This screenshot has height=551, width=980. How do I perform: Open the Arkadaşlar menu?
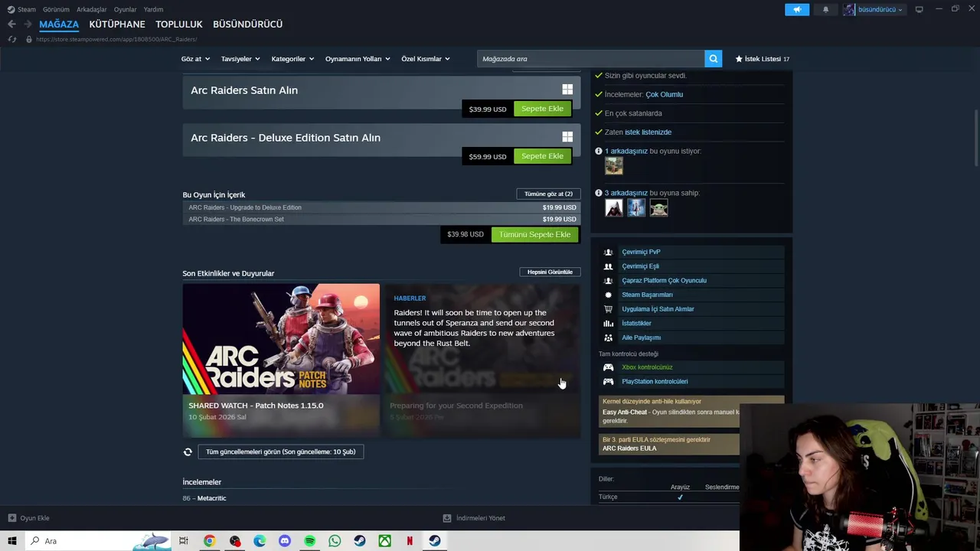point(92,9)
